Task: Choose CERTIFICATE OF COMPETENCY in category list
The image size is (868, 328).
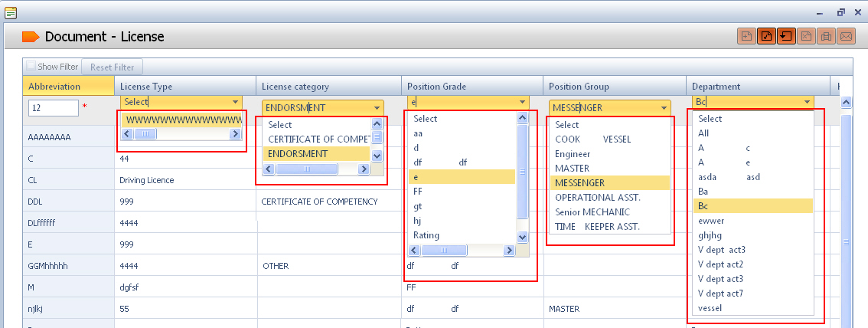Action: coord(317,139)
